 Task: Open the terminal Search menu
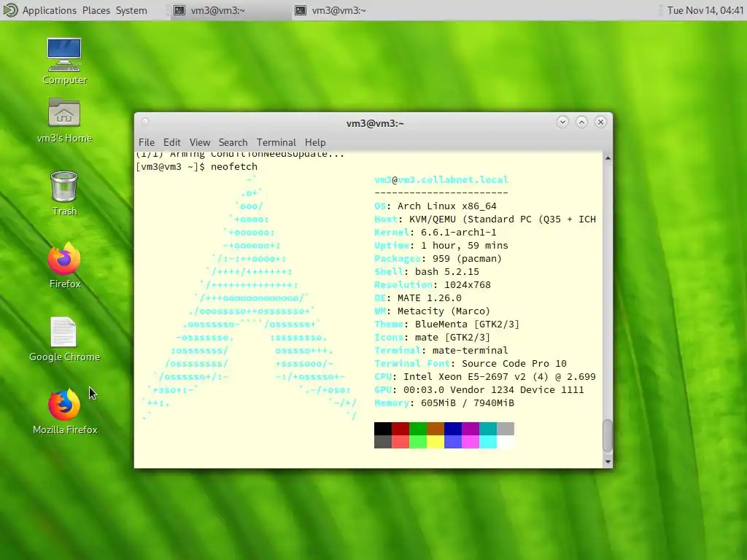pos(233,142)
